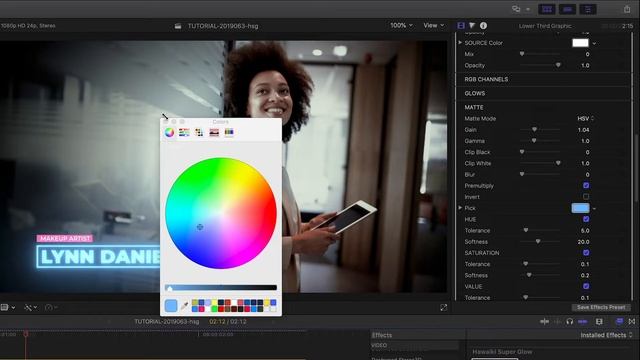Open the Installed Effects dropdown
The height and width of the screenshot is (360, 640).
click(606, 335)
